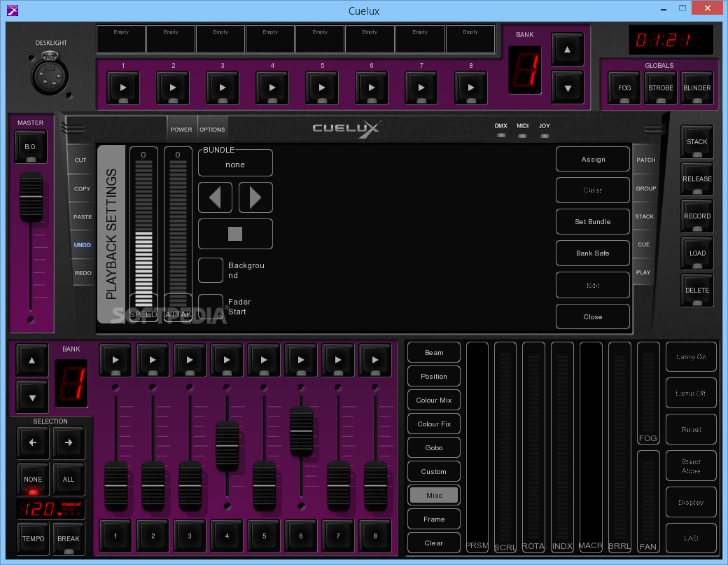Toggle the Background checkbox

click(x=211, y=270)
